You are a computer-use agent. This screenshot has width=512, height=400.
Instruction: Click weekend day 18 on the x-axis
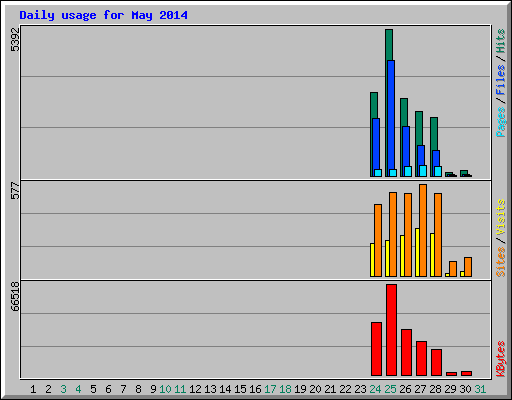285,389
